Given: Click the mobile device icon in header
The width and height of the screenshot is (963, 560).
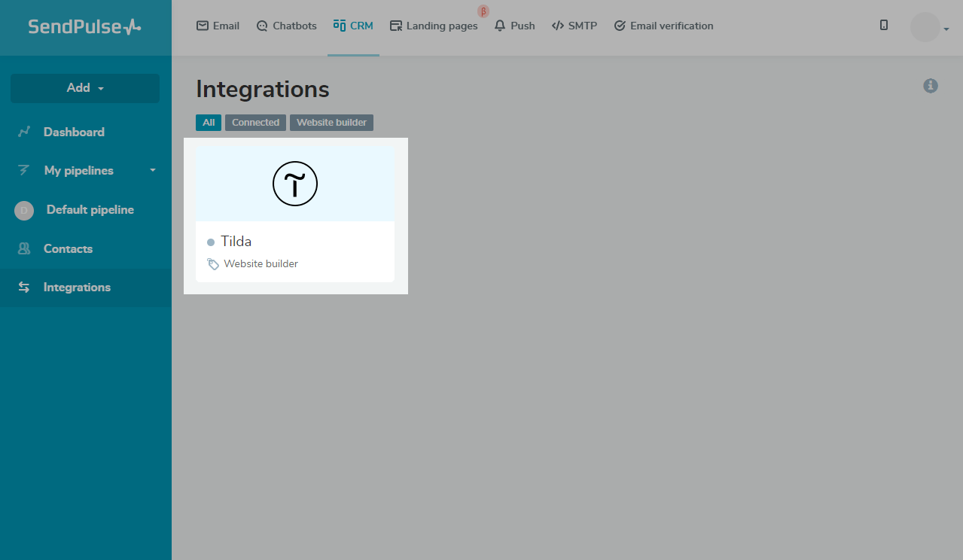Looking at the screenshot, I should pyautogui.click(x=884, y=26).
